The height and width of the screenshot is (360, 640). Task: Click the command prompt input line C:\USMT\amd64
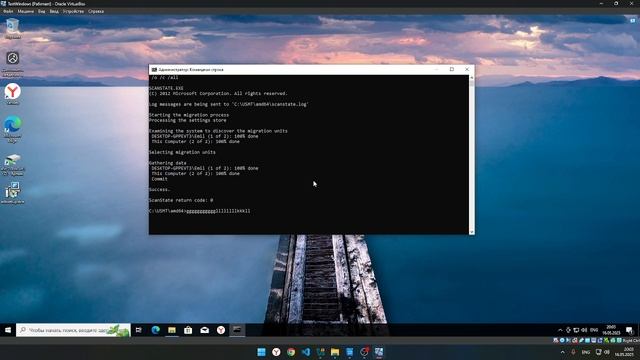tap(200, 211)
